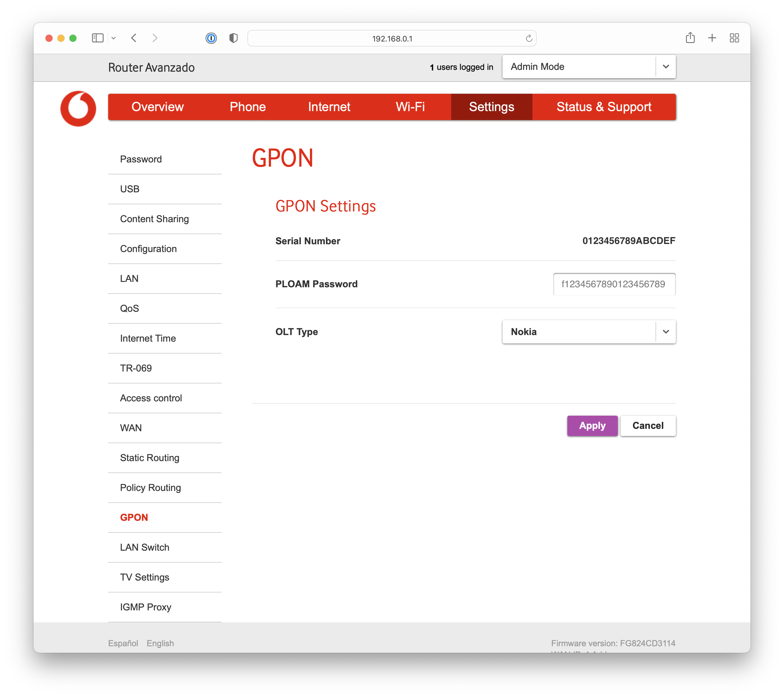Minimize the Safari window
Viewport: 784px width, 697px height.
(61, 38)
